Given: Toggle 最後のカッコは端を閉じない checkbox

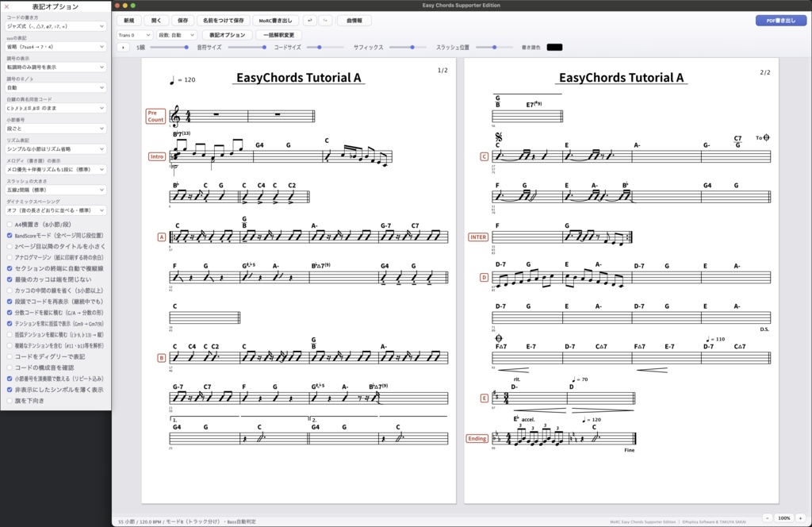Looking at the screenshot, I should pyautogui.click(x=10, y=279).
